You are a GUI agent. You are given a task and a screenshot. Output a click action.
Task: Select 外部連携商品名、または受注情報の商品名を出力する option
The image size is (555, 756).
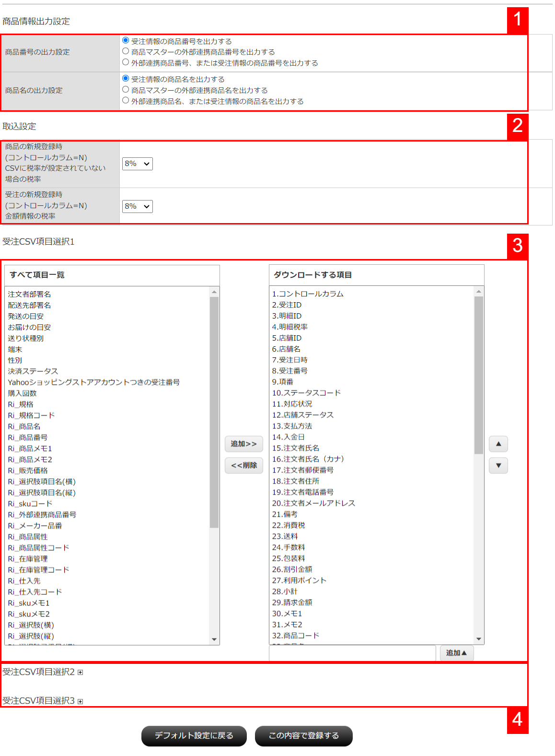[126, 101]
